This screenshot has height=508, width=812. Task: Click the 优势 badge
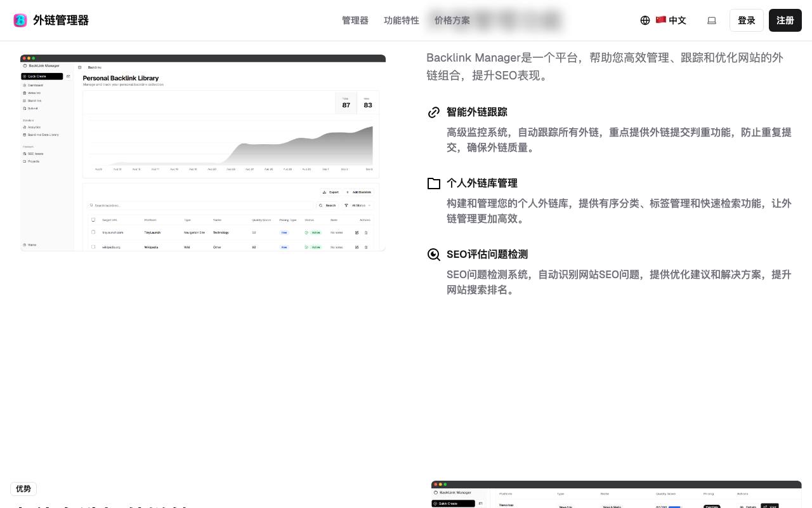point(23,488)
